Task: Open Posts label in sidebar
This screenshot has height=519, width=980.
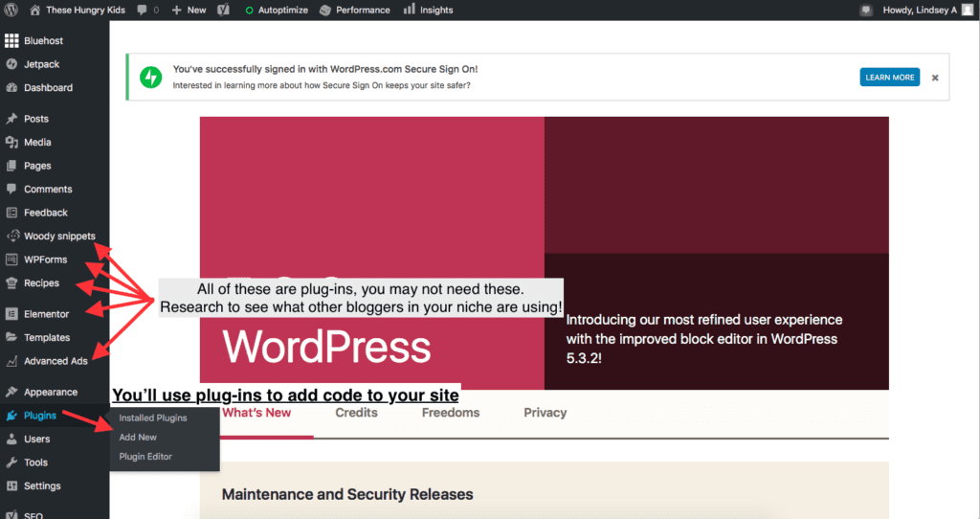Action: [x=36, y=118]
